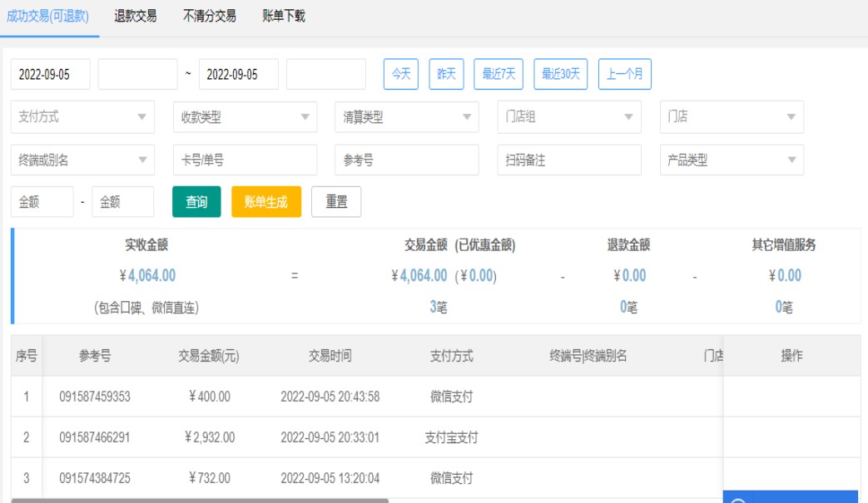Click the start date field 2022-09-05
The height and width of the screenshot is (503, 868).
(x=50, y=74)
